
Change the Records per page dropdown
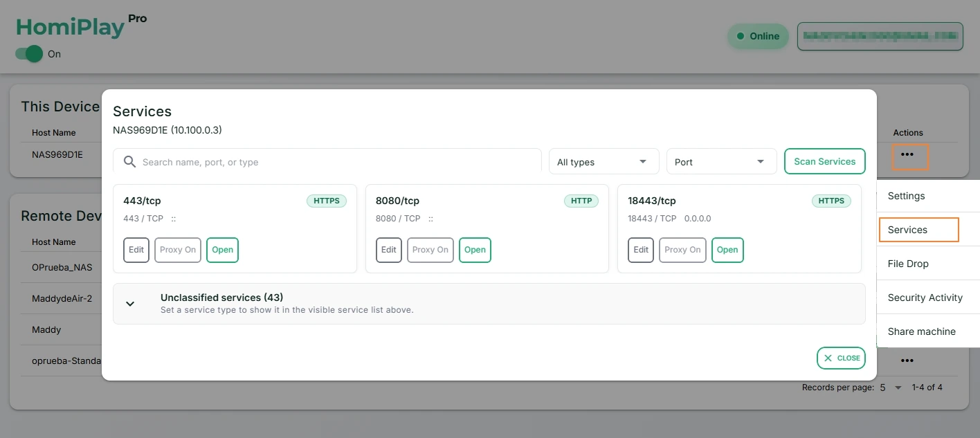click(x=891, y=387)
